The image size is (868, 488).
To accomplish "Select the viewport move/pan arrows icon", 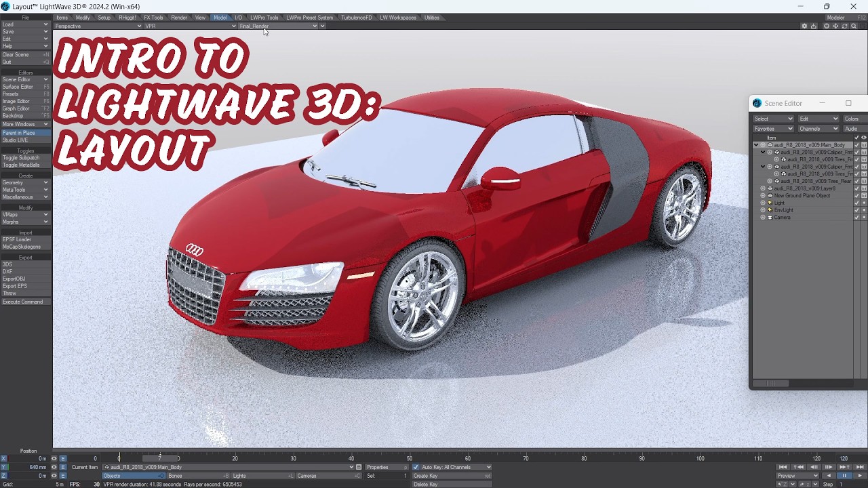I will click(x=835, y=26).
